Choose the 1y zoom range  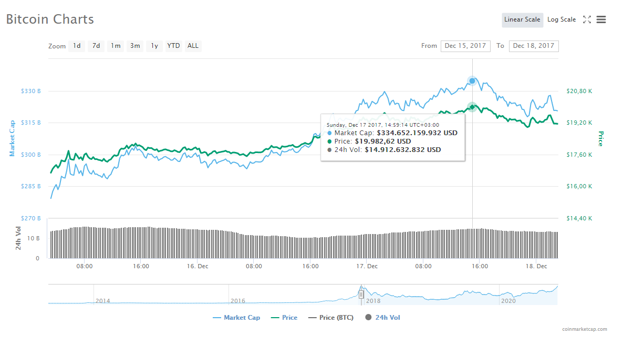click(154, 46)
